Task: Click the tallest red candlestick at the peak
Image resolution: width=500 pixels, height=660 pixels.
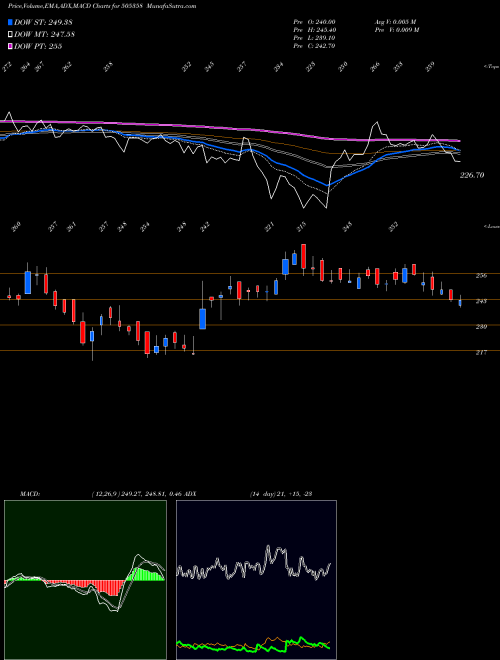Action: click(x=303, y=256)
